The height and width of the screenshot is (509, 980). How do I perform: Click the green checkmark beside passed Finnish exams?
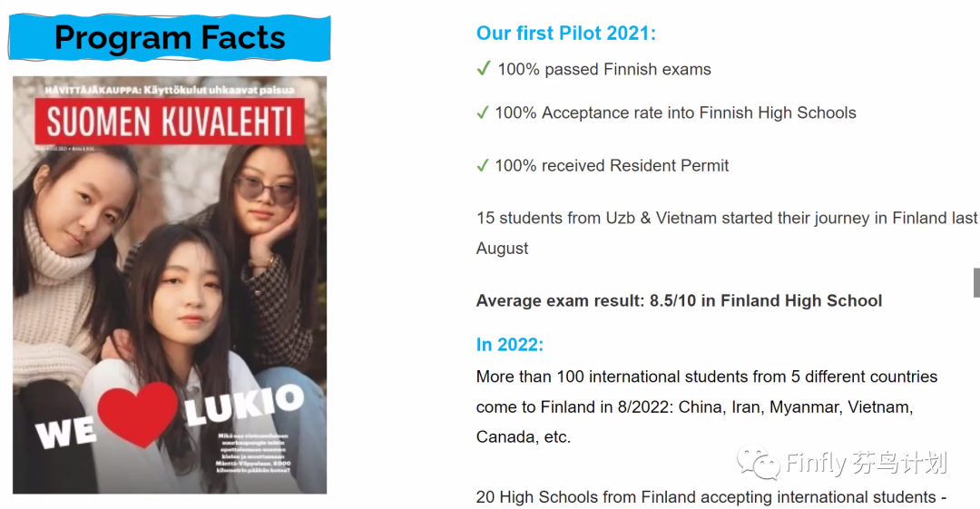[484, 68]
